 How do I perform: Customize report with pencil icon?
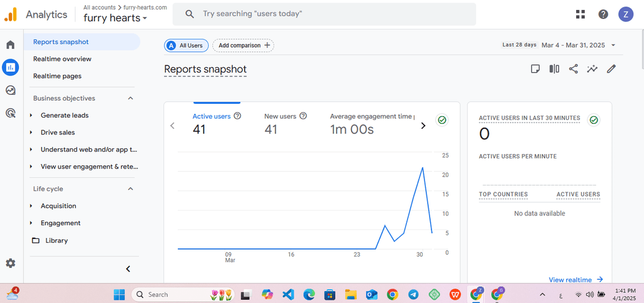(611, 69)
